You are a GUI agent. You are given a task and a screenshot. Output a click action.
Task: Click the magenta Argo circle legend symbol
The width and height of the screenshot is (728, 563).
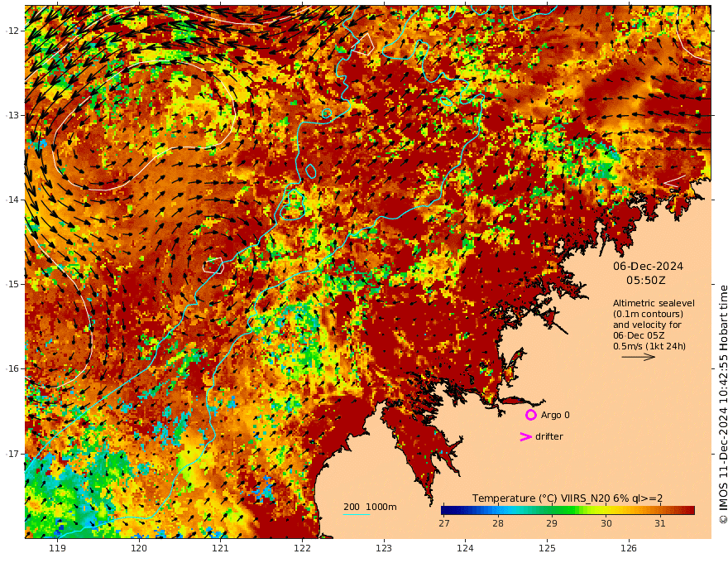(x=530, y=415)
